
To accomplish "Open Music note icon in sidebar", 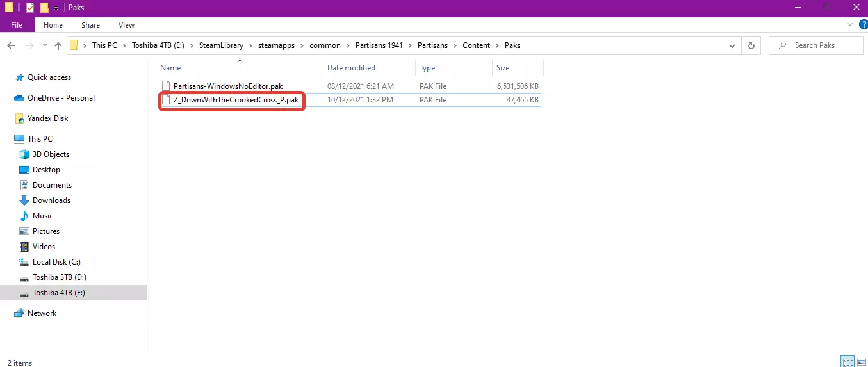I will (x=24, y=216).
